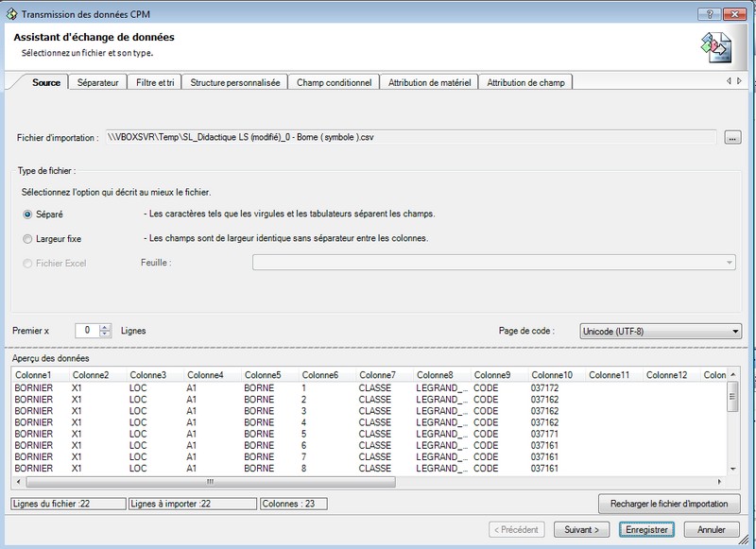Click the Premier x lines number field
This screenshot has height=549, width=756.
86,331
